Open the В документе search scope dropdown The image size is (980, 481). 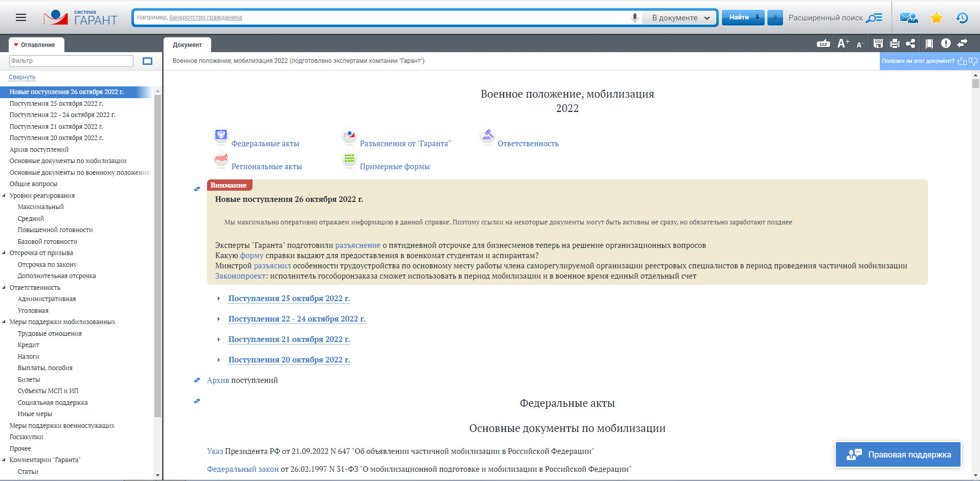(680, 18)
